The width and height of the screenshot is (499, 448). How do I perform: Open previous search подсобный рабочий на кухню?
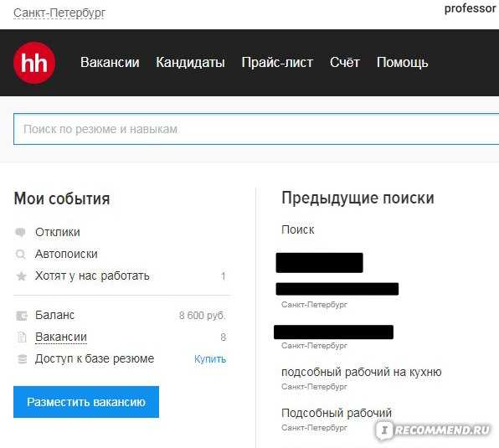pyautogui.click(x=361, y=372)
